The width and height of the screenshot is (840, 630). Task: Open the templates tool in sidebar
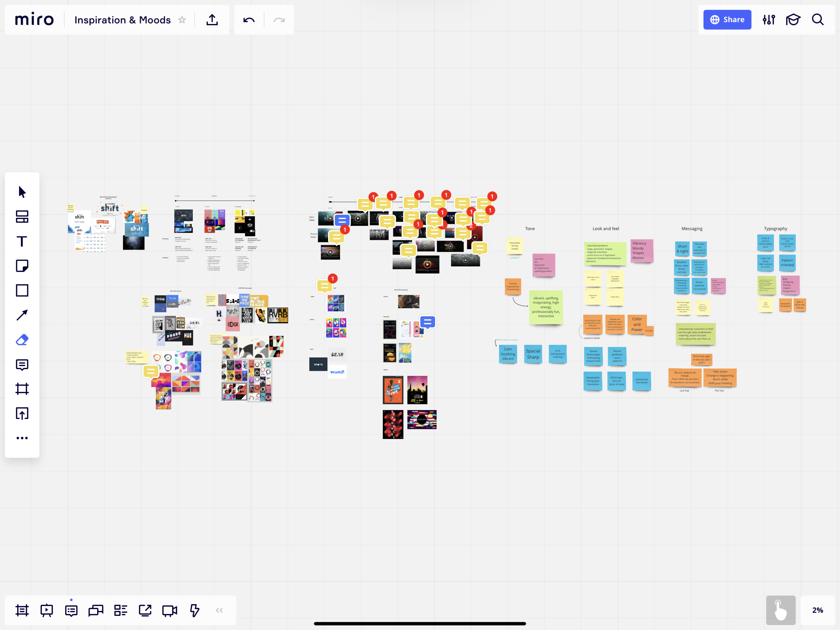click(x=22, y=216)
